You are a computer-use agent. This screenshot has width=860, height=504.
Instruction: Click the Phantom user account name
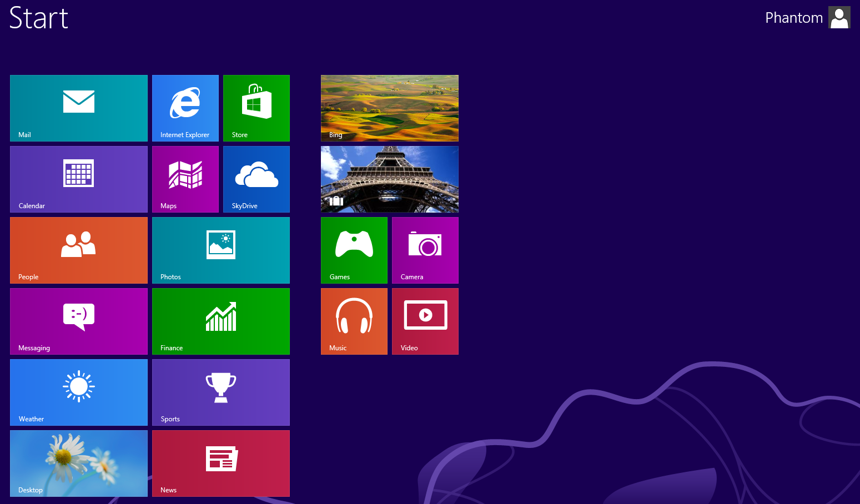[794, 18]
